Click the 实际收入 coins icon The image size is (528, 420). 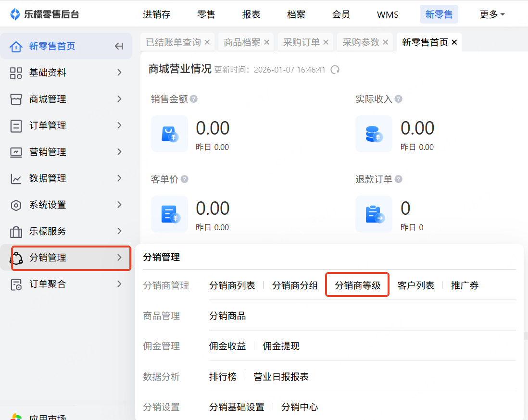374,134
